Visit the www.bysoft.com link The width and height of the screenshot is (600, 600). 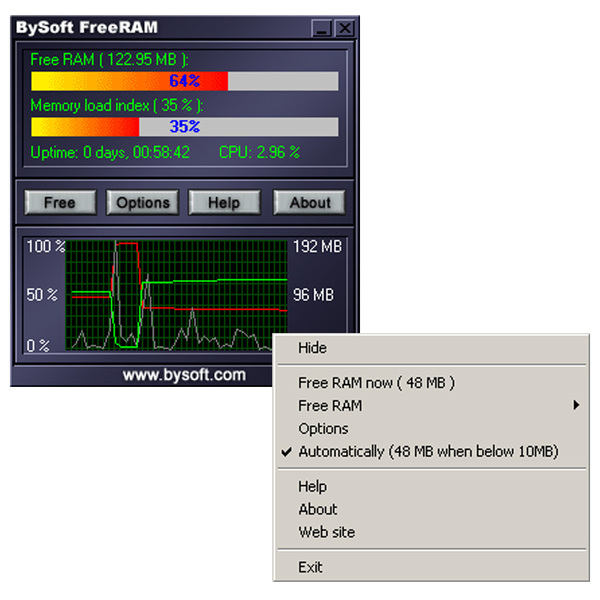[184, 375]
